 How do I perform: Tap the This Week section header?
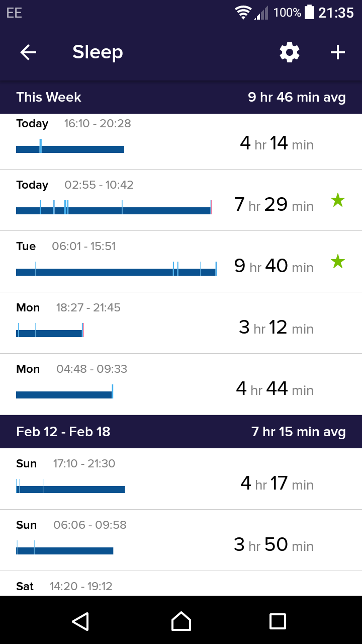point(181,97)
